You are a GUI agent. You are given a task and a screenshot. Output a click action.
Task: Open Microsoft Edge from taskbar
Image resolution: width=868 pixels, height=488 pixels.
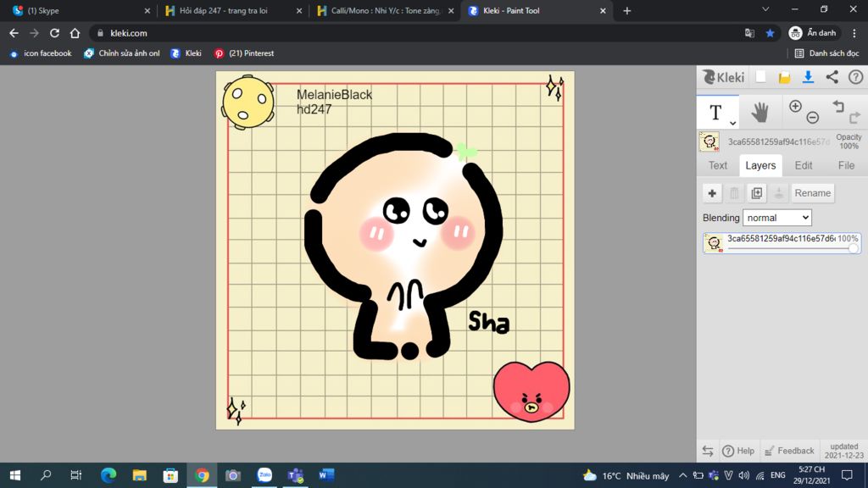click(x=108, y=474)
